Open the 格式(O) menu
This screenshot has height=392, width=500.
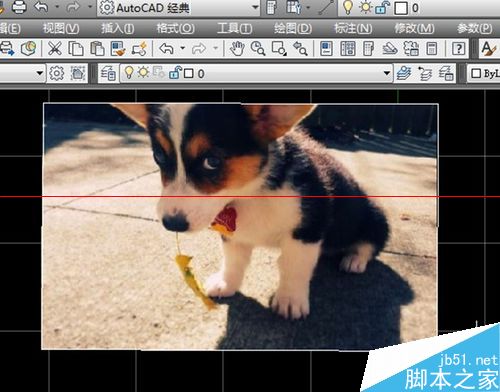click(x=176, y=29)
